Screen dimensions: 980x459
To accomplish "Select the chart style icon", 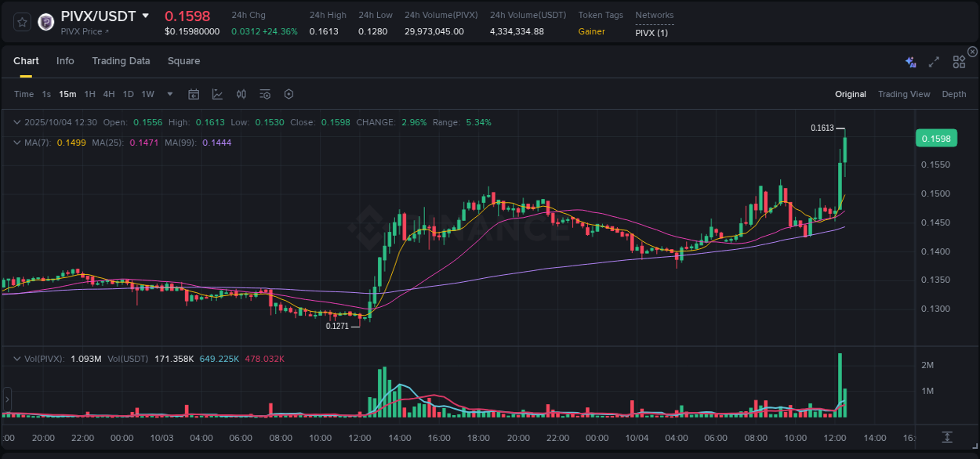I will pos(217,94).
